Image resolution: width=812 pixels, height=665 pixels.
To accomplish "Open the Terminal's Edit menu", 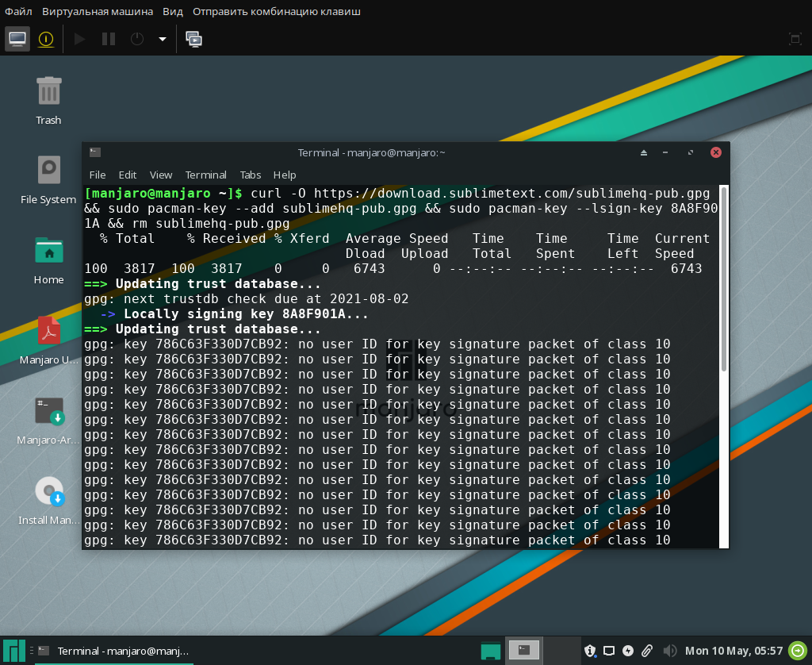I will coord(128,175).
